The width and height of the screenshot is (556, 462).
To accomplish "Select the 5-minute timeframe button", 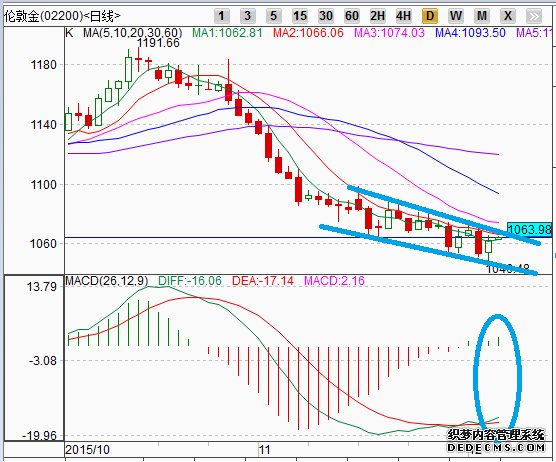I will pyautogui.click(x=273, y=16).
